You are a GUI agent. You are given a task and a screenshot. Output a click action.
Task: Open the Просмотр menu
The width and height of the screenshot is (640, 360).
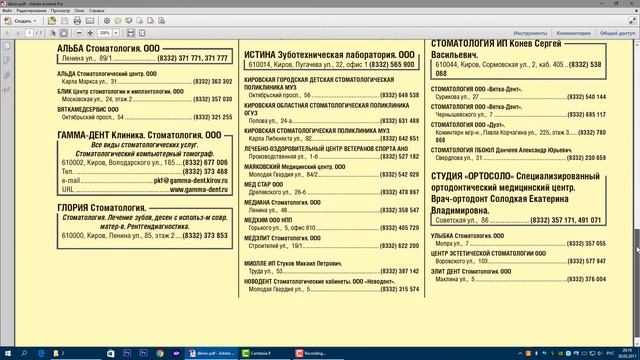coord(60,11)
